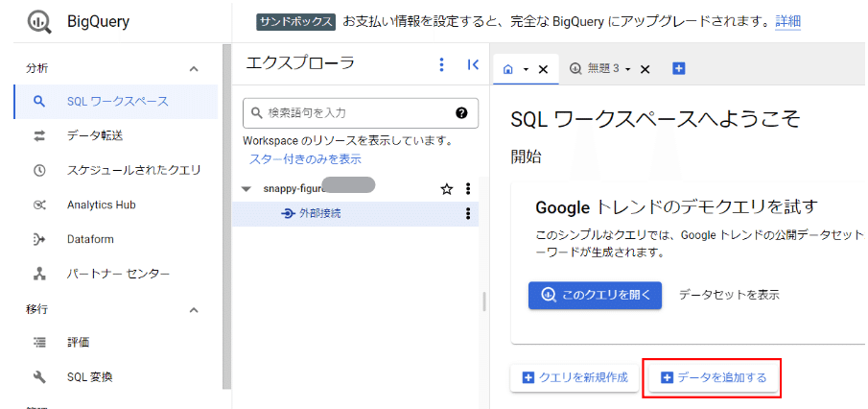Click the blue plus new tab icon

(x=679, y=68)
